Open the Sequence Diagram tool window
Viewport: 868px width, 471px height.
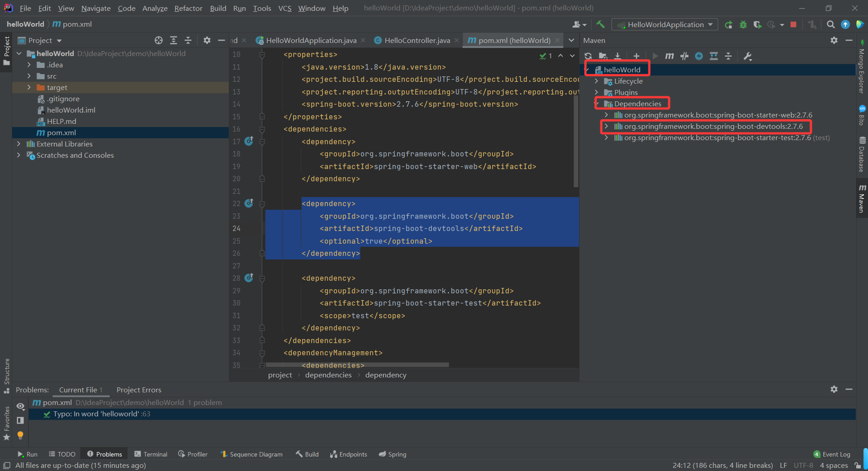[251, 454]
